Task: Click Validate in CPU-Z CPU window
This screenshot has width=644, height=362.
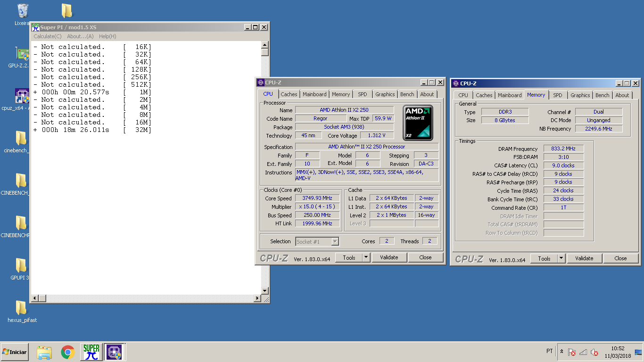Action: (389, 257)
